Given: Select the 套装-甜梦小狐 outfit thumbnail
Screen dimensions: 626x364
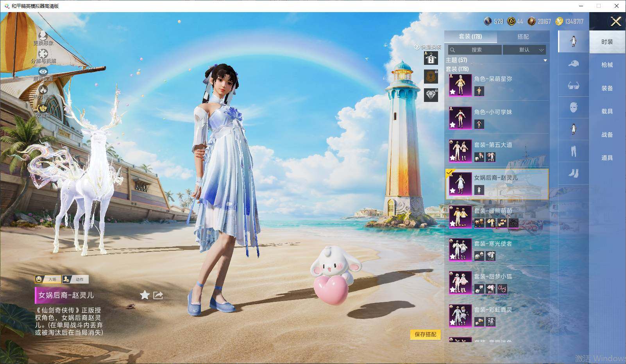Looking at the screenshot, I should (x=460, y=282).
